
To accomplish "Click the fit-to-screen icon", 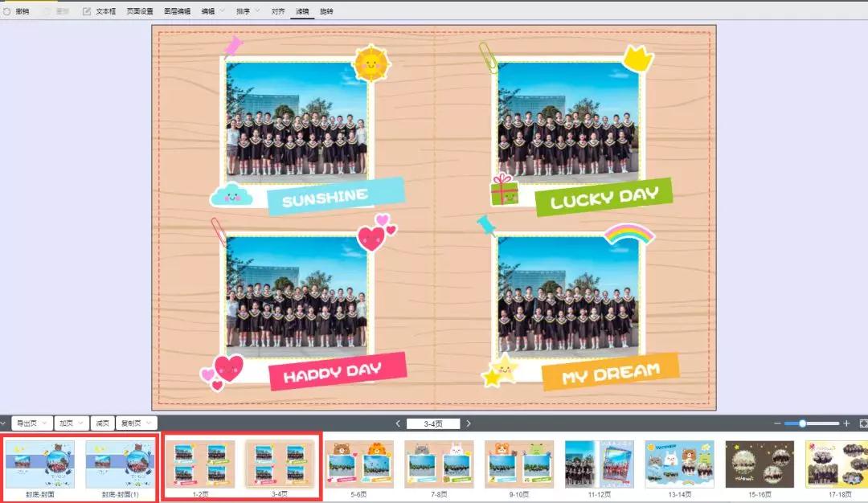I will click(x=863, y=423).
